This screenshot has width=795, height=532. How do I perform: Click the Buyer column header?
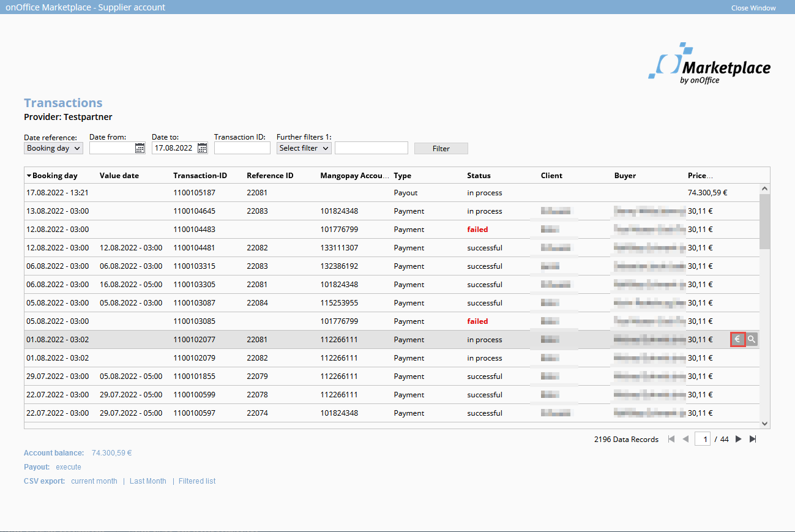pyautogui.click(x=625, y=176)
